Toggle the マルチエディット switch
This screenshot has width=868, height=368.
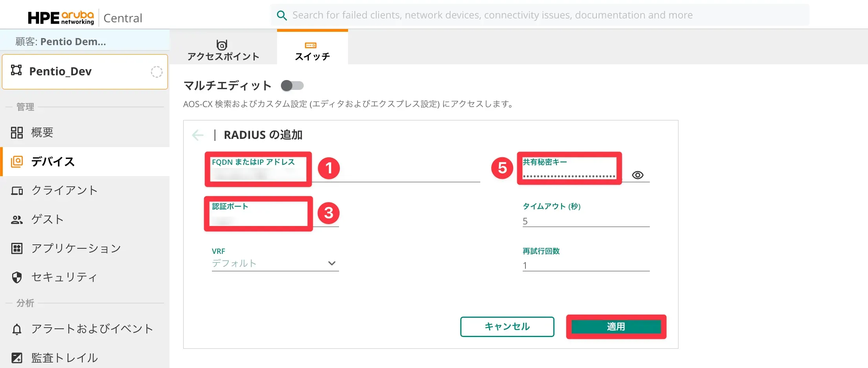pos(292,86)
